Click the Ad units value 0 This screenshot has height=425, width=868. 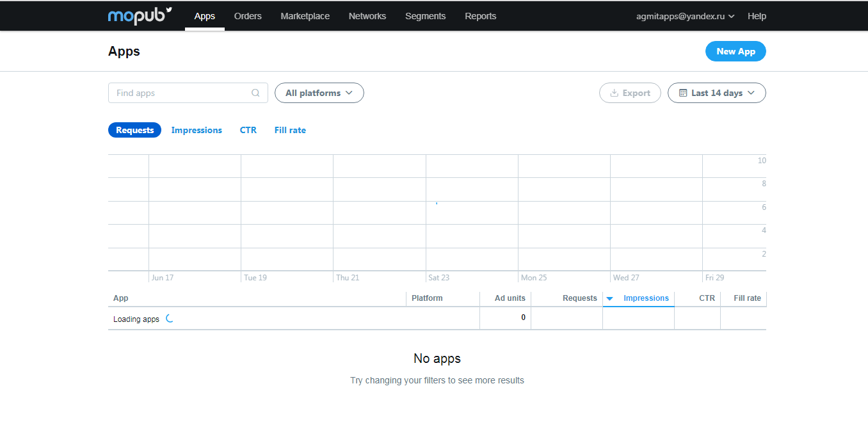(523, 317)
